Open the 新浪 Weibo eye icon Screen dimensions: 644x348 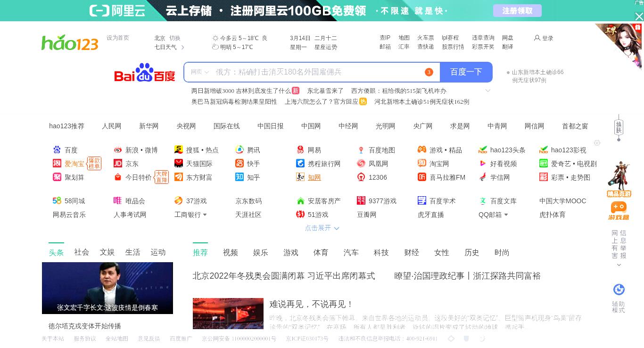[x=118, y=150]
